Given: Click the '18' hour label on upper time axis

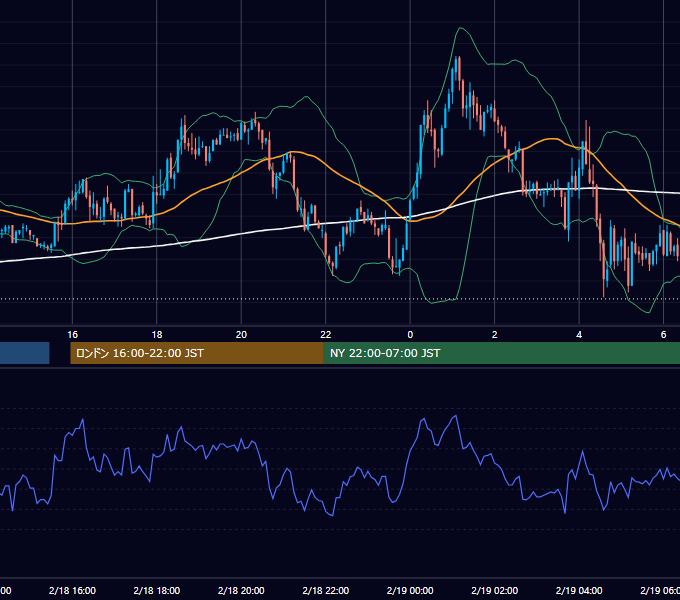Looking at the screenshot, I should 157,334.
